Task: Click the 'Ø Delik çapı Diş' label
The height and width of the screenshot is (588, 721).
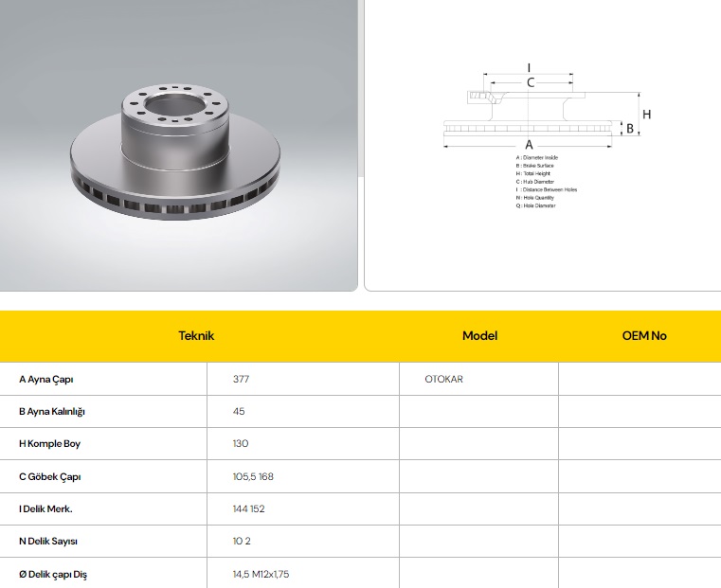Action: click(53, 574)
